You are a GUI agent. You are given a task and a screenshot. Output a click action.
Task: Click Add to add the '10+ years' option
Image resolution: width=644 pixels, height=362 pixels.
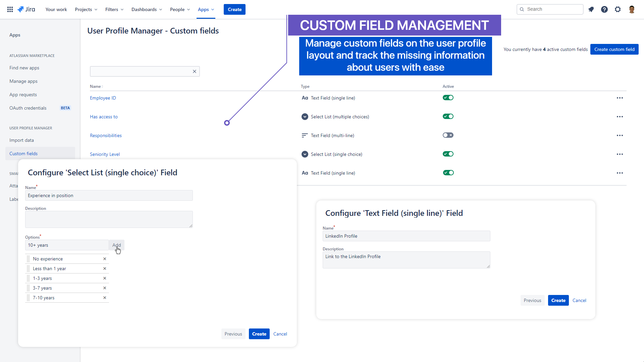[116, 245]
